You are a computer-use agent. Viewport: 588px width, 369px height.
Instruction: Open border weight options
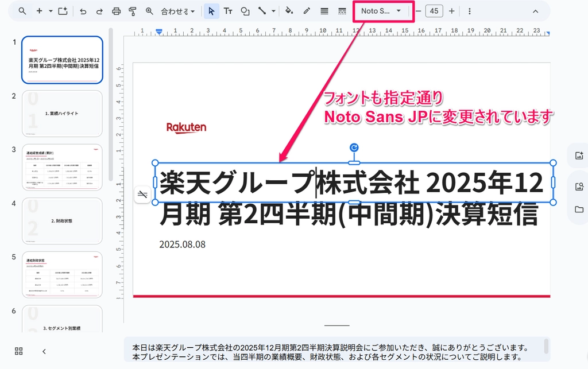pos(324,11)
